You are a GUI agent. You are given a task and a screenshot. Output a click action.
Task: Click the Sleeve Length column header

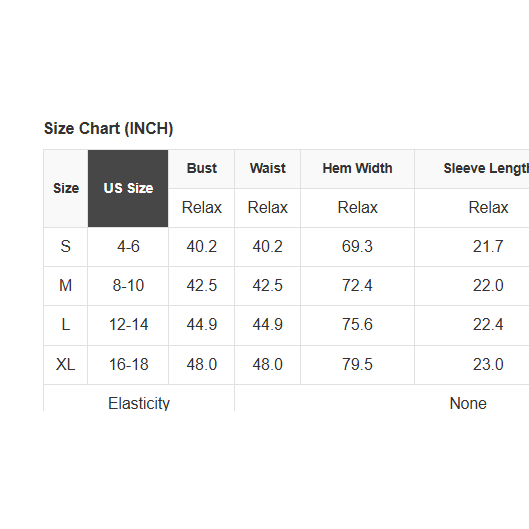[486, 169]
